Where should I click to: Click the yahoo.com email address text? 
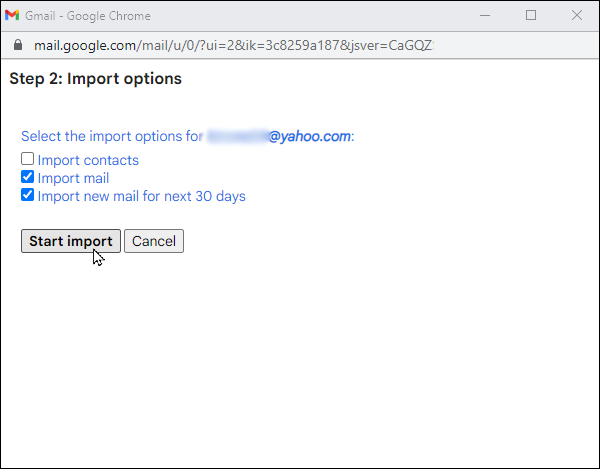click(x=280, y=136)
